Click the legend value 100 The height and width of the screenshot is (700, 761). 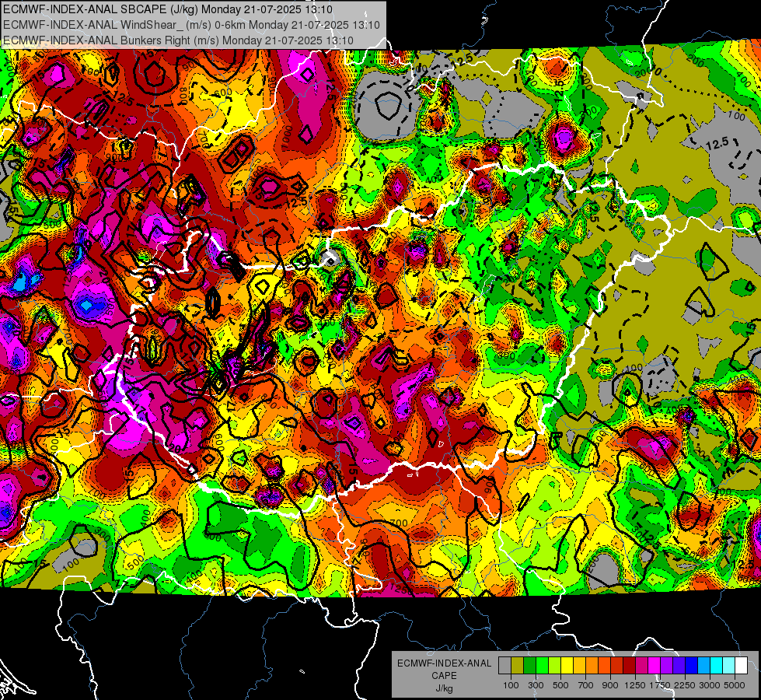(x=511, y=685)
